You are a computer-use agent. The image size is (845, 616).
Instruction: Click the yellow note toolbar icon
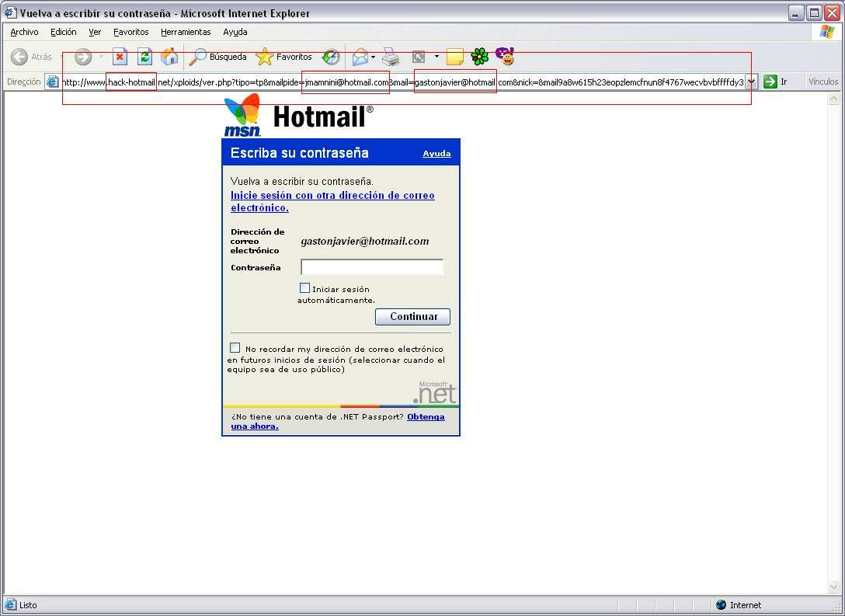click(x=455, y=57)
